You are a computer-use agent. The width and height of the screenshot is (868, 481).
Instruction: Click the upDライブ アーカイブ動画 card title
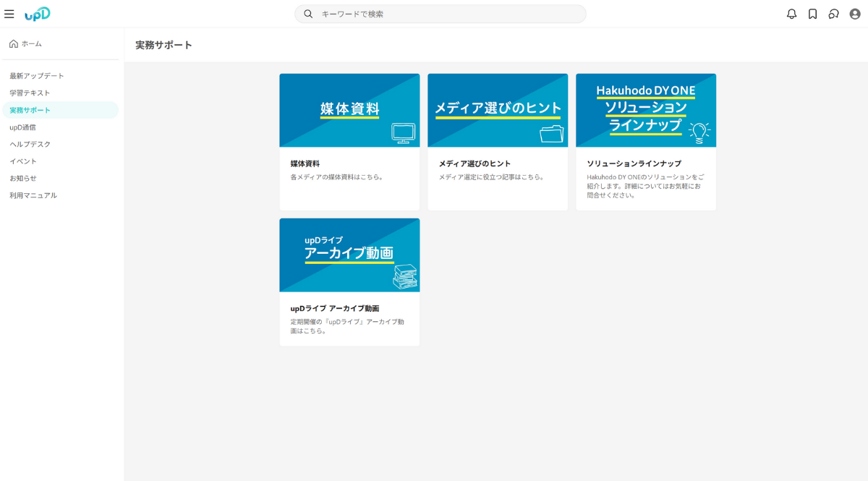tap(335, 308)
